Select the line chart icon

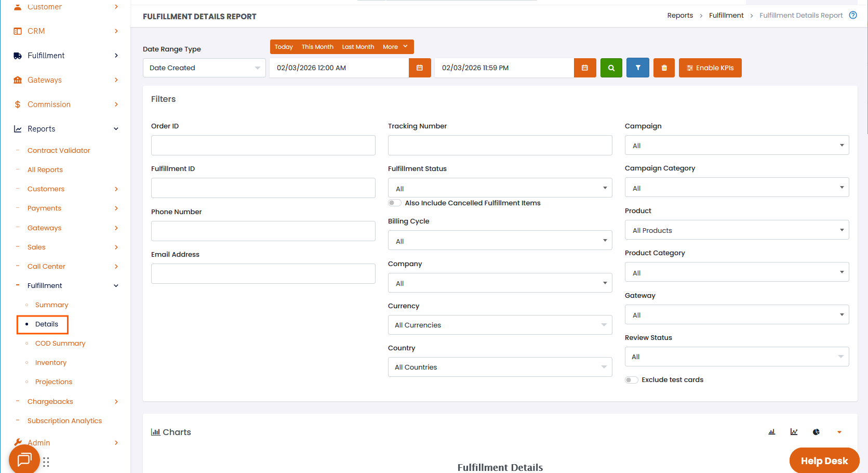794,432
